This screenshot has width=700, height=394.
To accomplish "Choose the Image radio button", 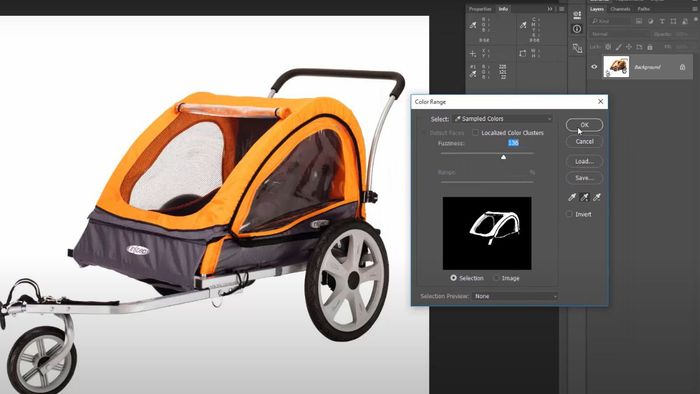I will (x=496, y=278).
